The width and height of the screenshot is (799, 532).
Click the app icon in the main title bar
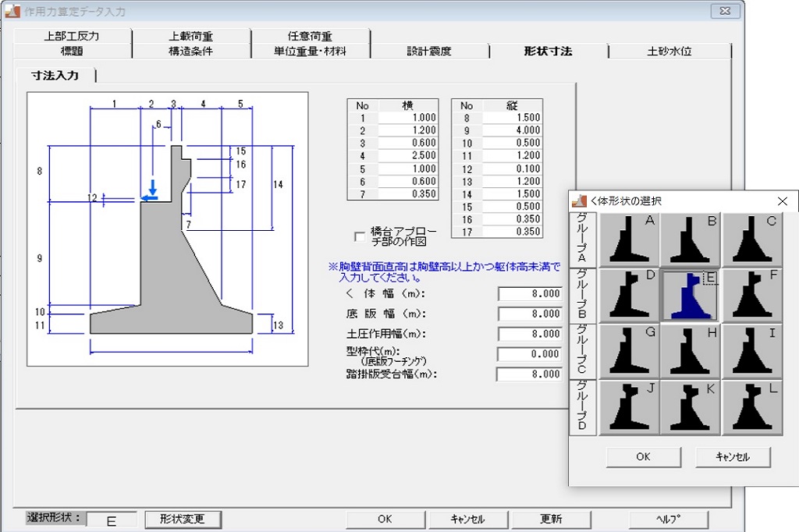click(x=12, y=11)
